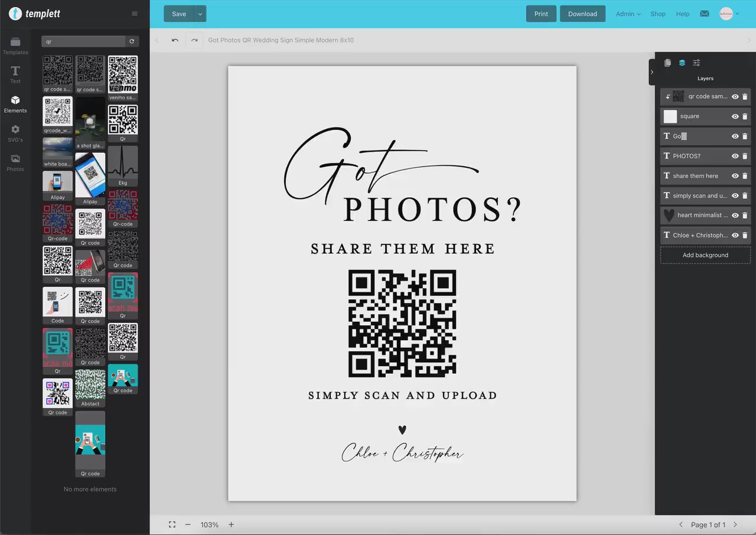Screen dimensions: 756x535
Task: Click the 103% zoom level value
Action: point(209,524)
